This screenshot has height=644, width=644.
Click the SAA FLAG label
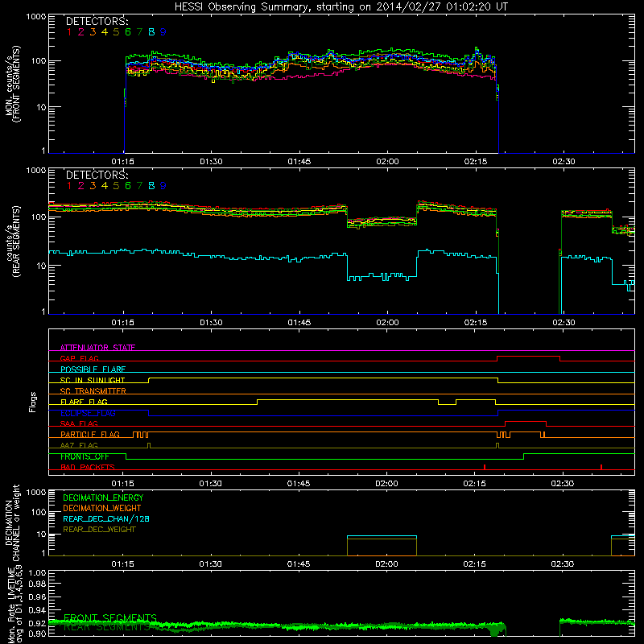point(79,423)
